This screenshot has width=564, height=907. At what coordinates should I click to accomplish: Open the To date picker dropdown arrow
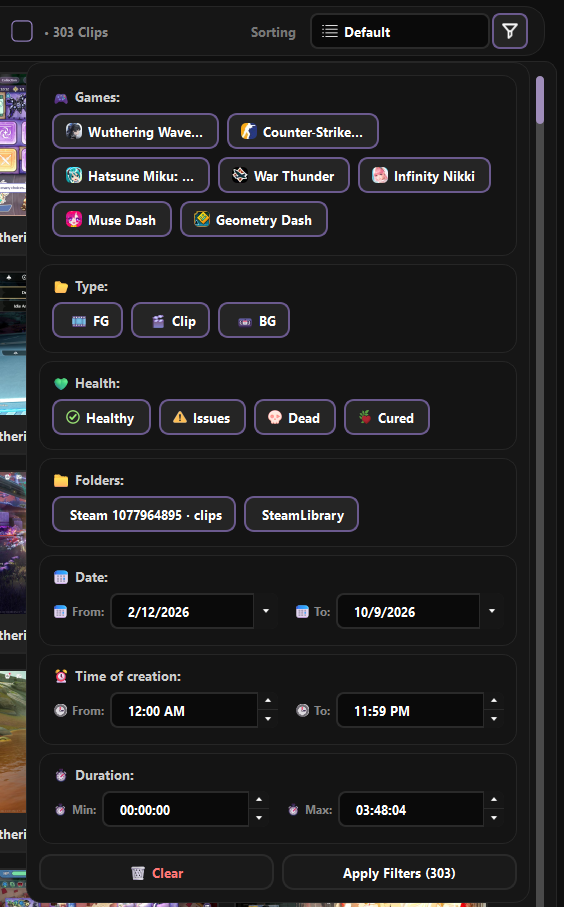coord(492,611)
